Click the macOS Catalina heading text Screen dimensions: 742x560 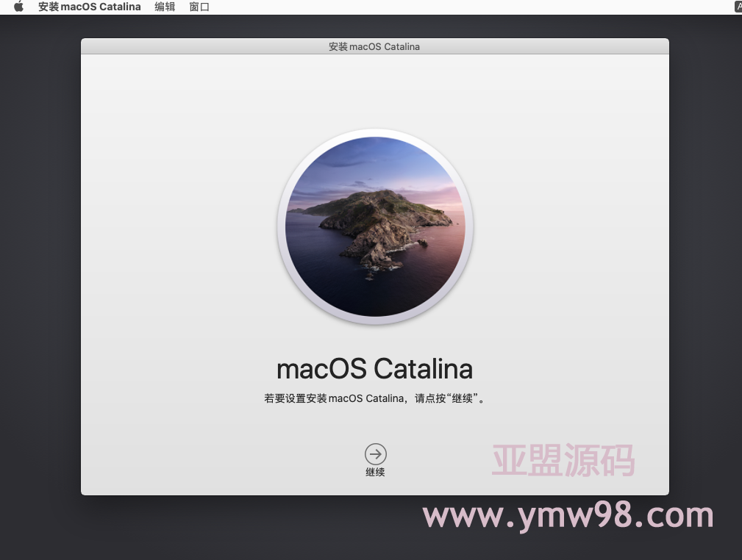point(375,369)
